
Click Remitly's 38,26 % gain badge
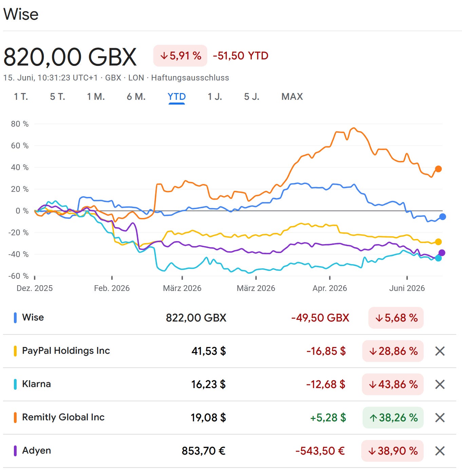393,418
